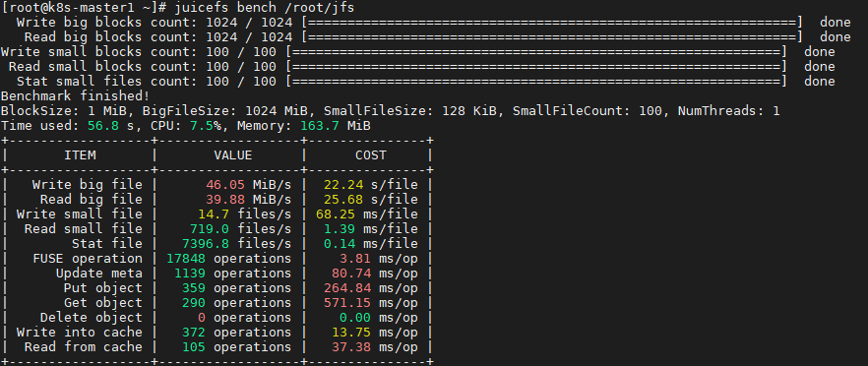The image size is (868, 366).
Task: Click the 'FUSE operation' row label
Action: (87, 259)
